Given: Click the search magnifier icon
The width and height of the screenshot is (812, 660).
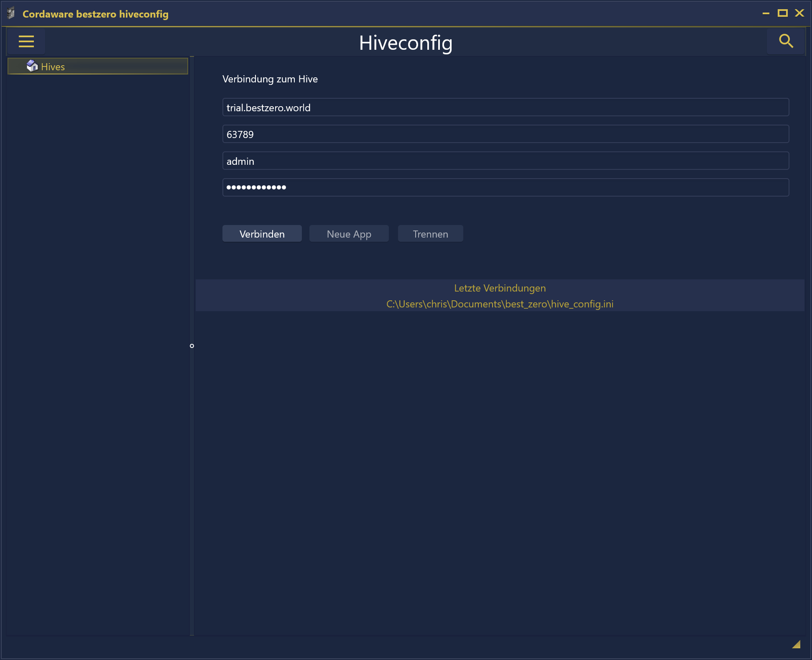Looking at the screenshot, I should (786, 41).
